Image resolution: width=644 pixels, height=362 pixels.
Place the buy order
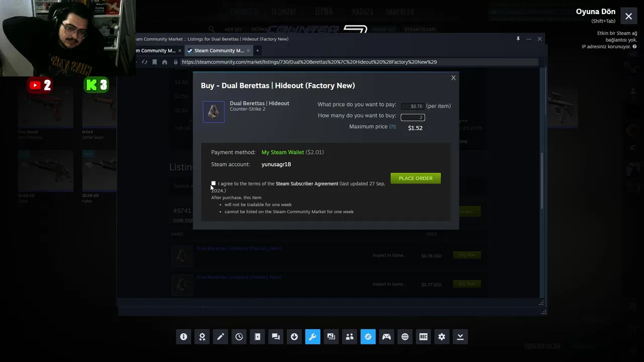[416, 178]
